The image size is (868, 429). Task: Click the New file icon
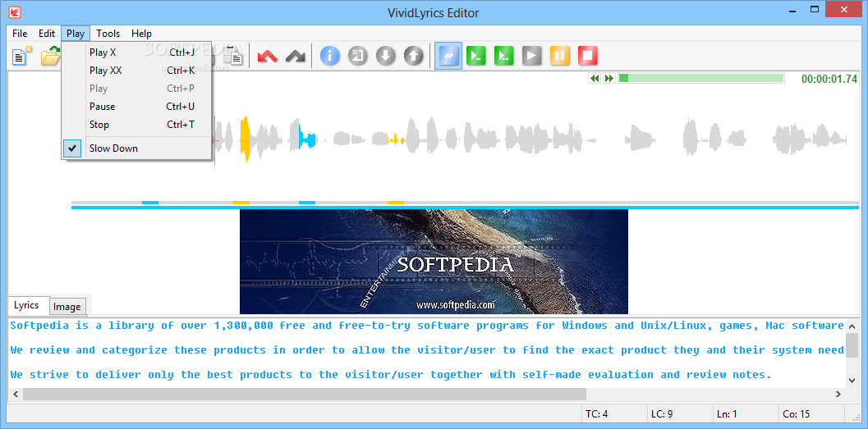[x=21, y=56]
